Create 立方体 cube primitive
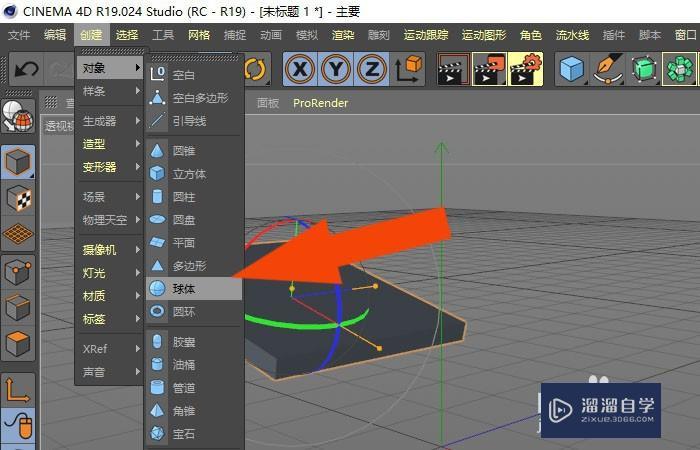The image size is (700, 450). (x=194, y=174)
